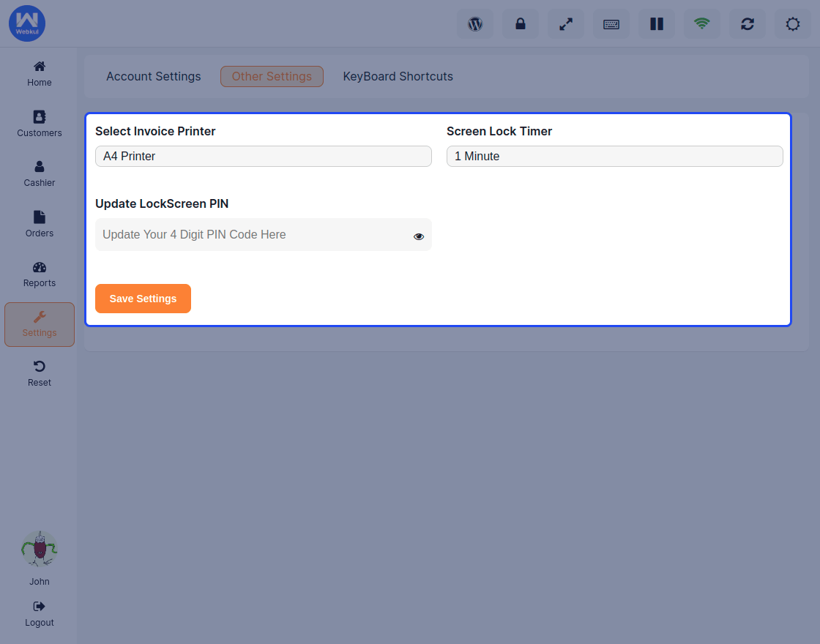The height and width of the screenshot is (644, 820).
Task: Switch to the KeyBoard Shortcuts tab
Action: pos(398,76)
